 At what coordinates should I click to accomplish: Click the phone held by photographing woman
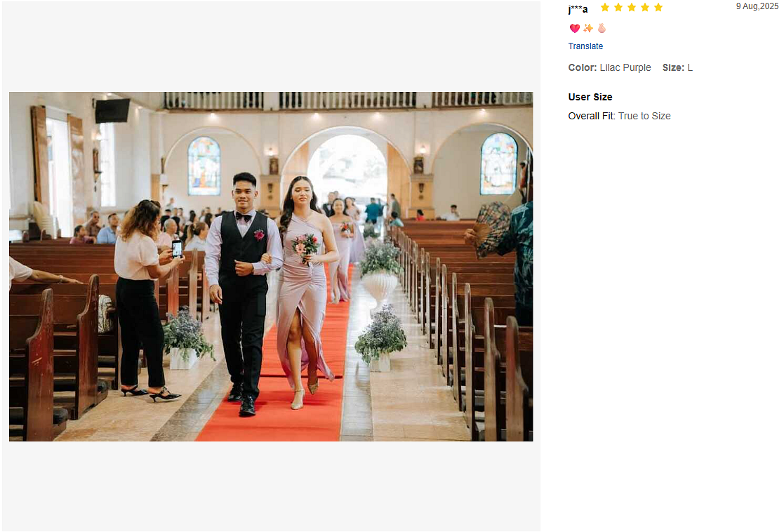tap(177, 248)
